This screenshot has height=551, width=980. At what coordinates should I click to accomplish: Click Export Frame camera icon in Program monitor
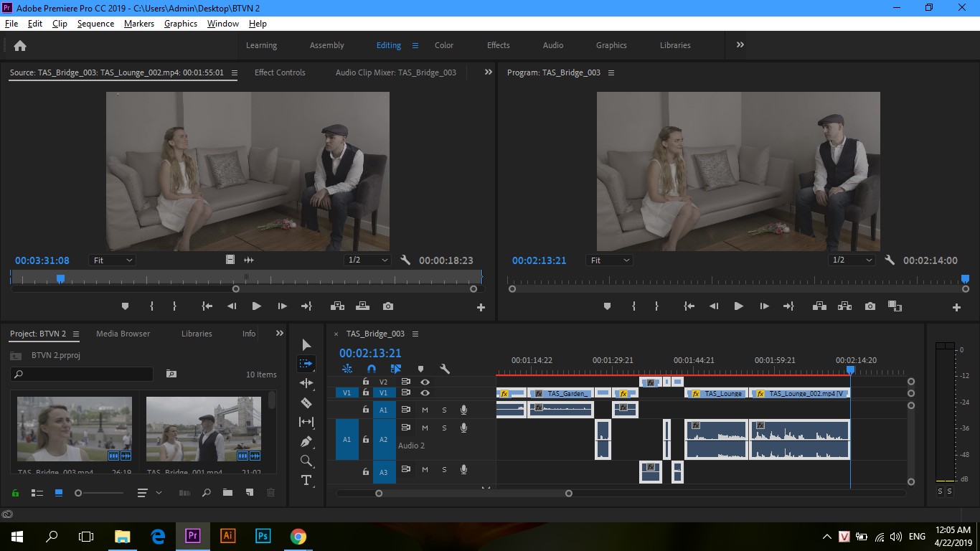(x=870, y=306)
